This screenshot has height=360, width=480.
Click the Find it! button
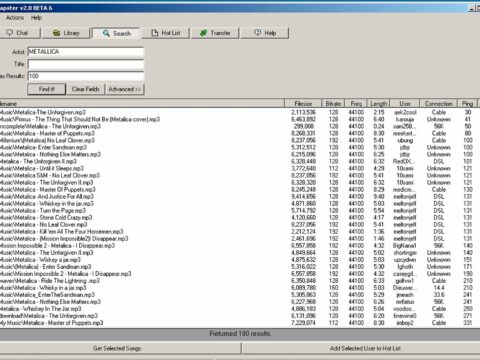click(47, 89)
